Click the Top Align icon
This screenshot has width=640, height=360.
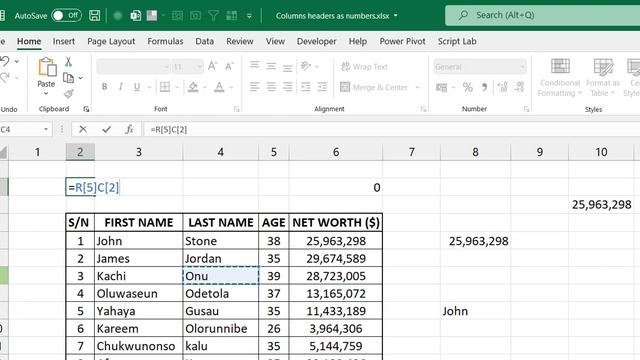[255, 66]
